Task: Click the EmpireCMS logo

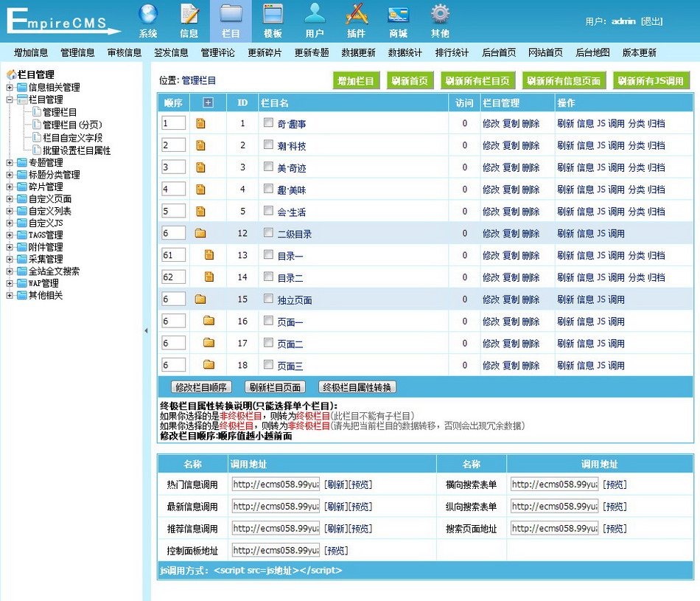Action: click(63, 21)
